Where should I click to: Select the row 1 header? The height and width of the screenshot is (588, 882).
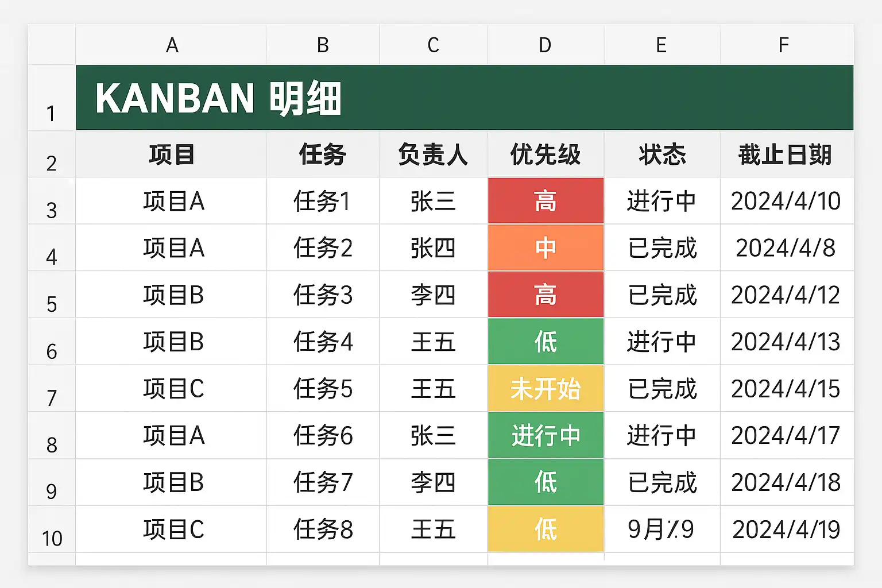point(52,99)
